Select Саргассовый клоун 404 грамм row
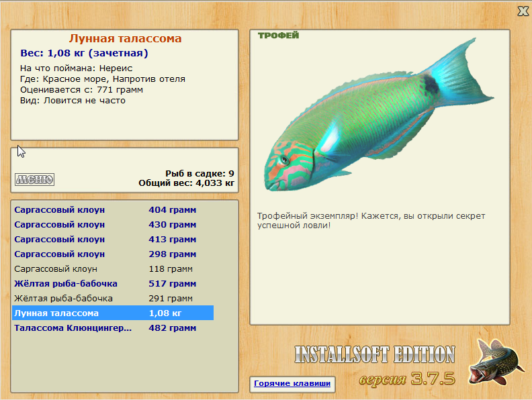The image size is (532, 400). [113, 210]
